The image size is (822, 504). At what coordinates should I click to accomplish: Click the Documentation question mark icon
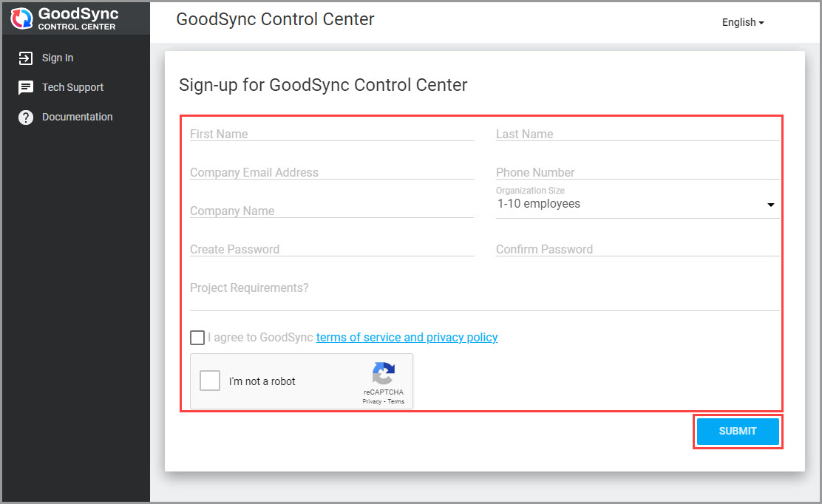[x=25, y=117]
